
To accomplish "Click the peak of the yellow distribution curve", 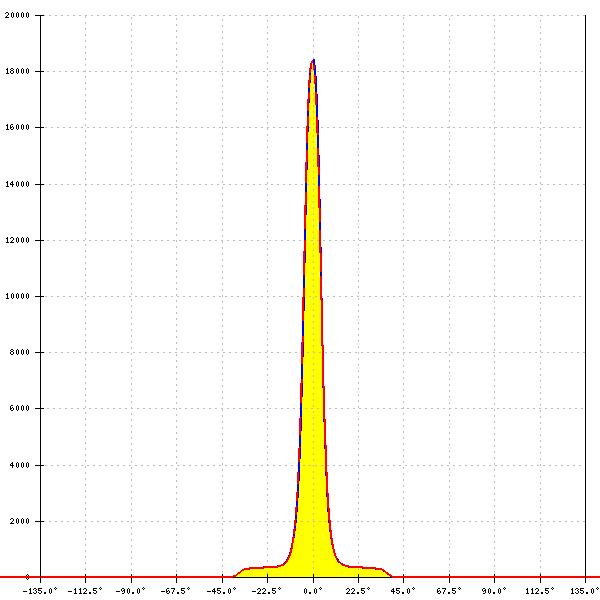I will click(x=313, y=62).
